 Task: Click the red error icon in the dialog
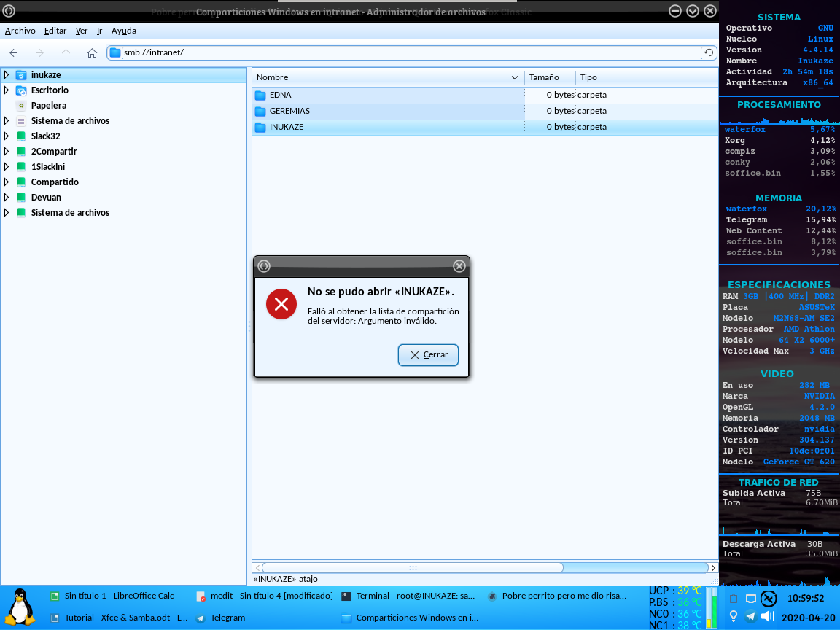click(281, 304)
